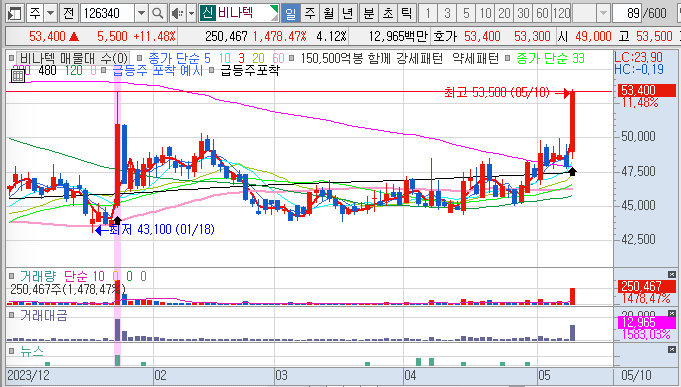Click the magenta 12,965 value tag
This screenshot has height=387, width=681.
pos(647,322)
